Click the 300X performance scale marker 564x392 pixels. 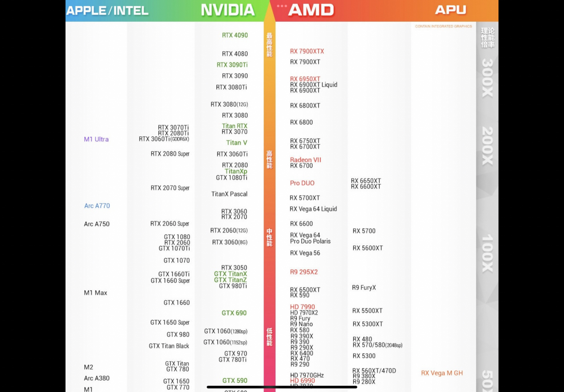tap(487, 78)
